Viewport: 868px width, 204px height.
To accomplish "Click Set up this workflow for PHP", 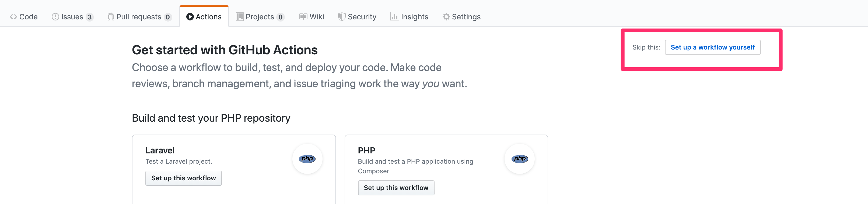I will [396, 188].
